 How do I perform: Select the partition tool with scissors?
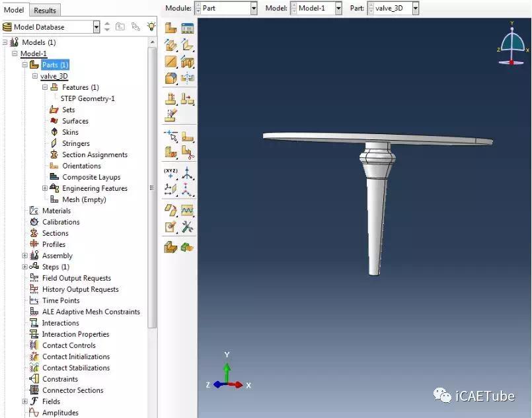(x=187, y=153)
